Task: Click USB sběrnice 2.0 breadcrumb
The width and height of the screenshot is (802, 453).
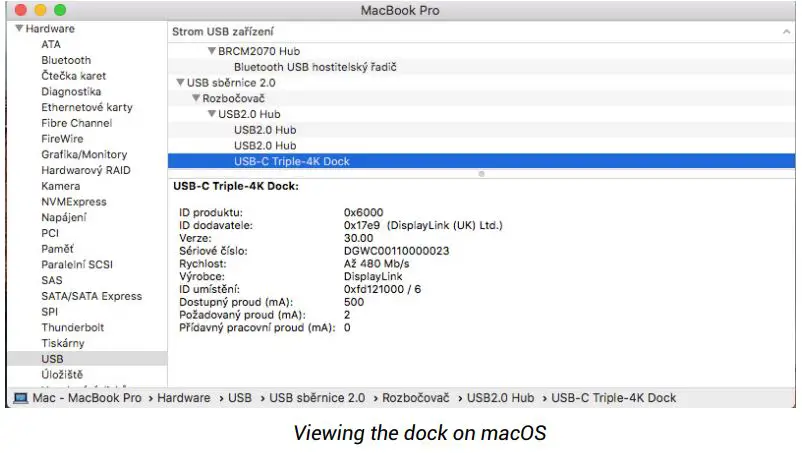Action: pyautogui.click(x=317, y=398)
